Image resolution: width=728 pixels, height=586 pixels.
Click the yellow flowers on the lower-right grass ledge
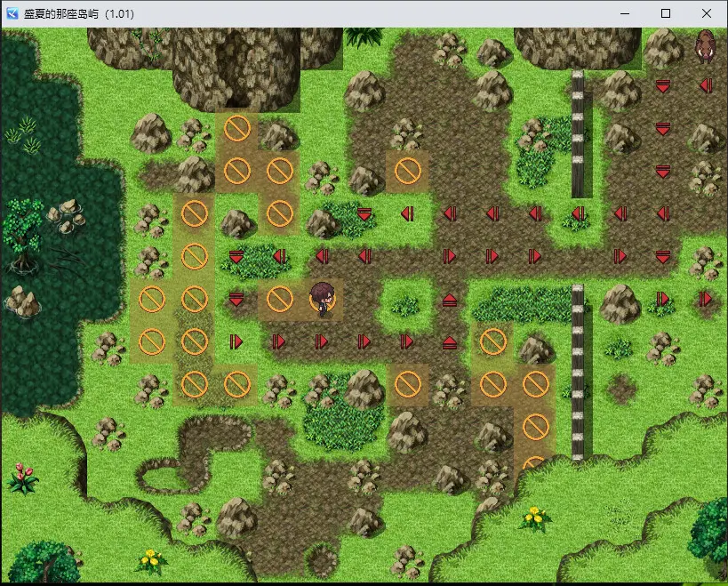(x=534, y=518)
